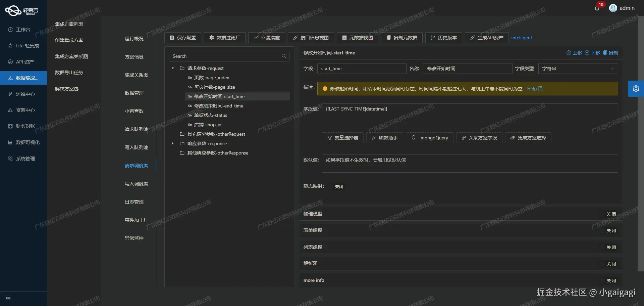Open the 字段类型 dropdown
Viewport: 644px width, 306px height.
pyautogui.click(x=578, y=69)
